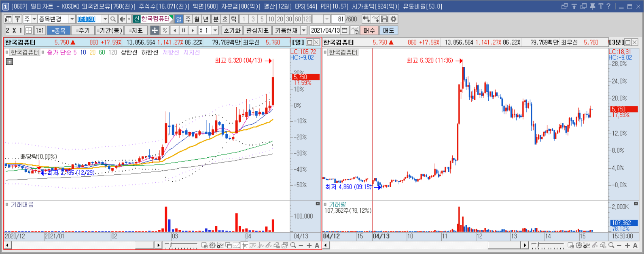Image resolution: width=644 pixels, height=254 pixels.
Task: Switch to the =지표 tab
Action: (136, 31)
